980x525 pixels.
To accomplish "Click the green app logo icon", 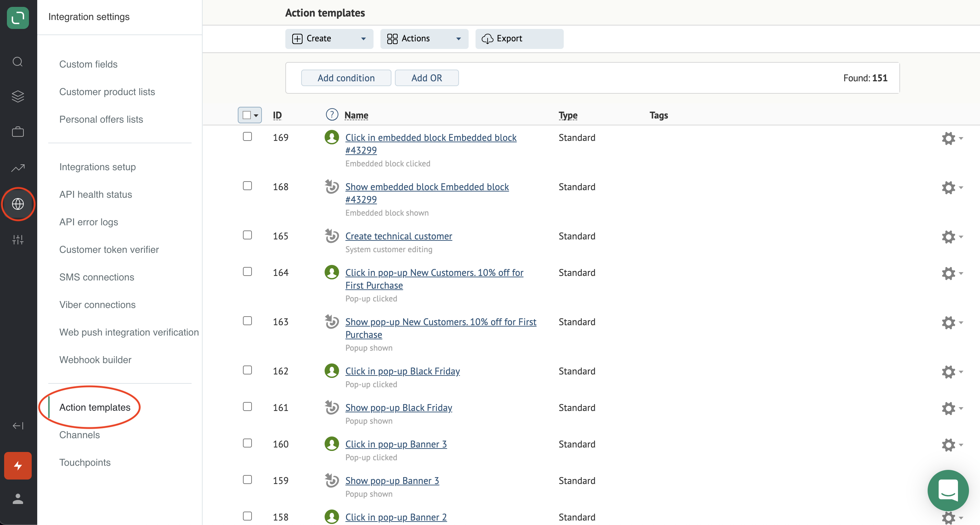I will point(18,18).
